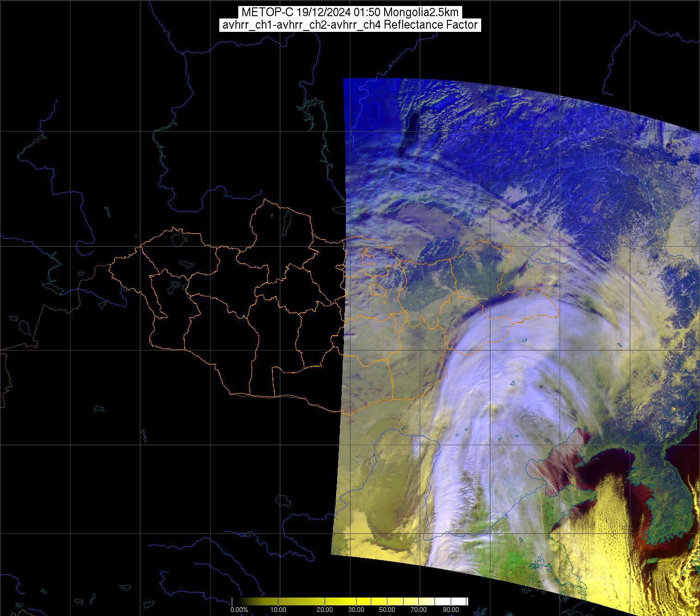Pick the '20.00' scale label
This screenshot has height=616, width=700.
325,610
